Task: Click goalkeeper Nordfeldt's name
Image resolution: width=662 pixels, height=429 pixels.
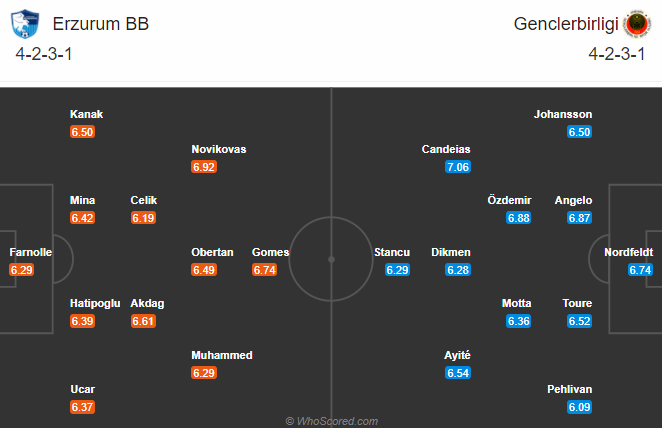Action: (x=628, y=252)
